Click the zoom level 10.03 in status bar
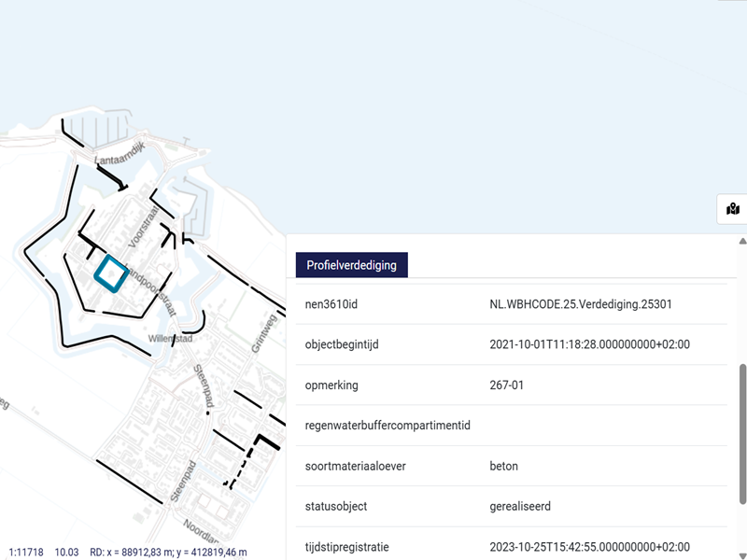Image resolution: width=747 pixels, height=560 pixels. (x=67, y=552)
